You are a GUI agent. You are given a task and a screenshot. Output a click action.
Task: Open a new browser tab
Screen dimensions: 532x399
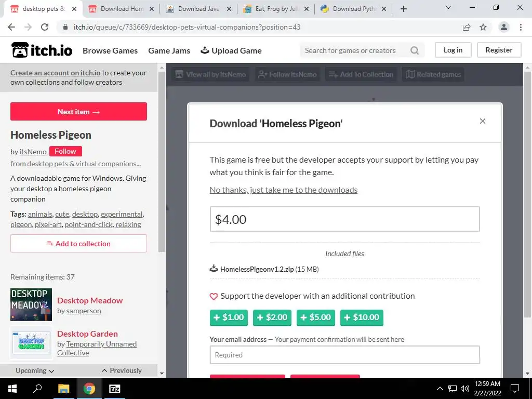(403, 9)
